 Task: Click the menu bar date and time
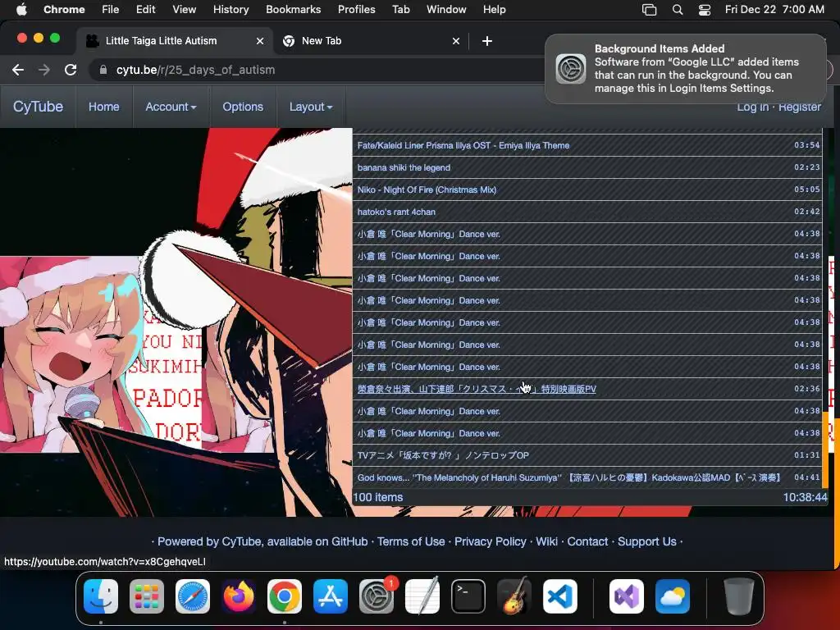[774, 9]
